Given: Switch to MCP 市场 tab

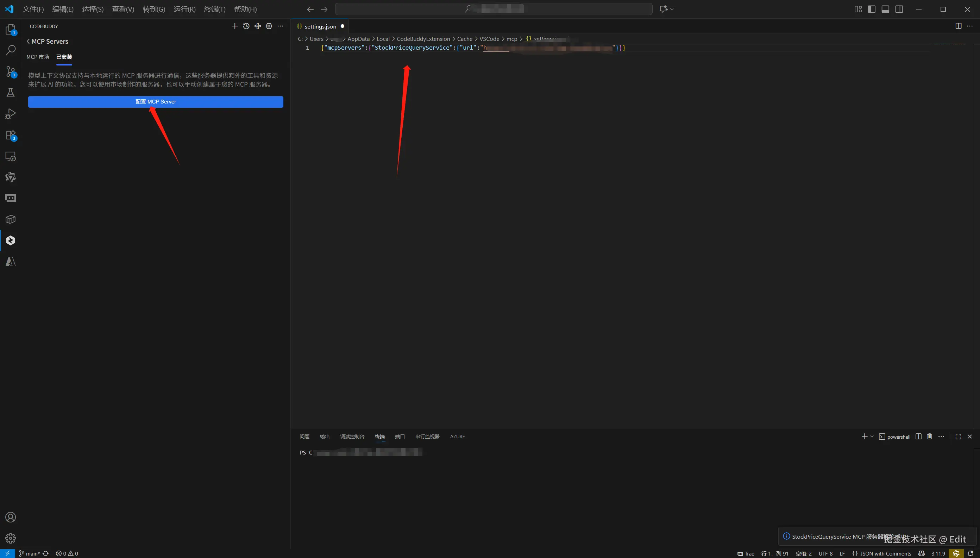Looking at the screenshot, I should [x=38, y=57].
